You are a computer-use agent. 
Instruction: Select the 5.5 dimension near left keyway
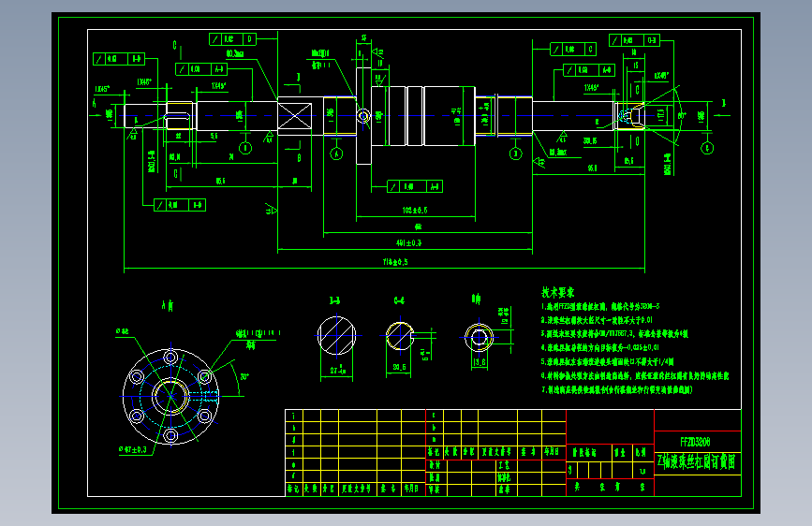[x=214, y=136]
